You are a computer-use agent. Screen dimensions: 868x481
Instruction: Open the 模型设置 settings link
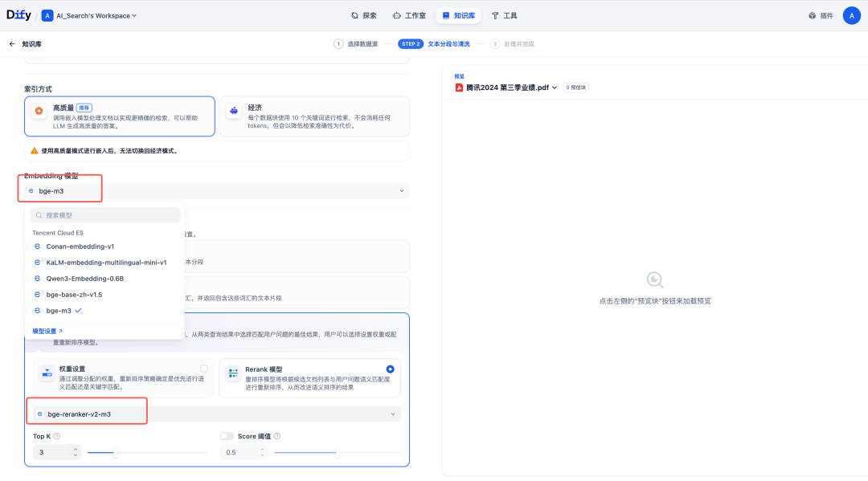coord(45,331)
